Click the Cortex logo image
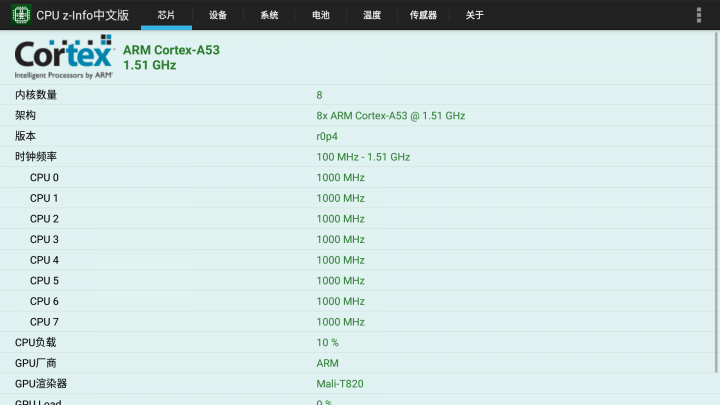Image resolution: width=720 pixels, height=405 pixels. [64, 57]
